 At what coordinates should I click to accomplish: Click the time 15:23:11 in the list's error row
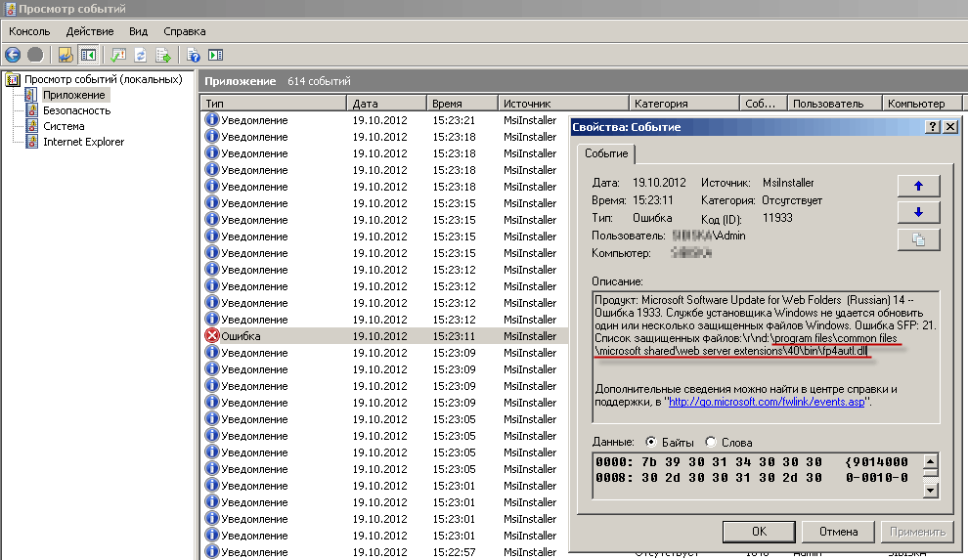tap(454, 336)
